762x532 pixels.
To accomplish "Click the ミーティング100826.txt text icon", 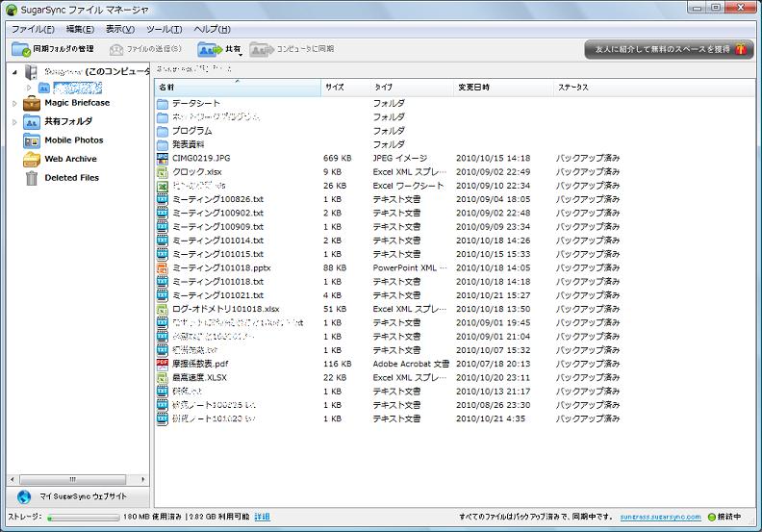I will coord(163,199).
